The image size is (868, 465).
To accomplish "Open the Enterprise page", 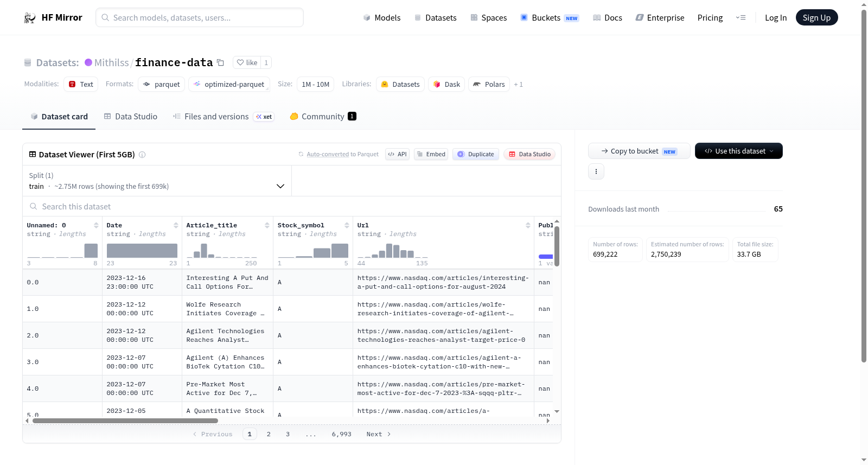I will click(x=660, y=17).
